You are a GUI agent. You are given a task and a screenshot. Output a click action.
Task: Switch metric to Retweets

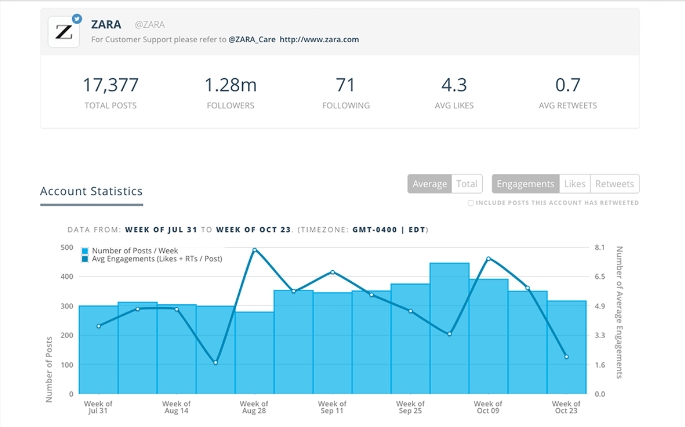[614, 184]
